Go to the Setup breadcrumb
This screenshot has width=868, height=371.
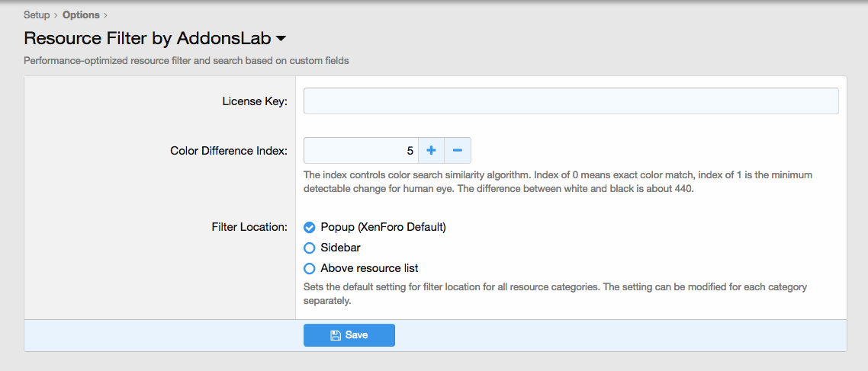pyautogui.click(x=37, y=15)
